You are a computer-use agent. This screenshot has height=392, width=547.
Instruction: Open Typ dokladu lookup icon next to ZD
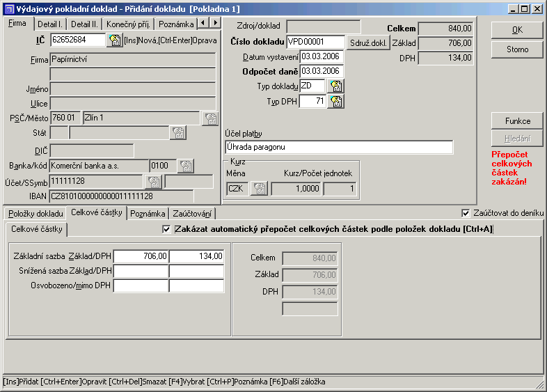click(x=336, y=86)
